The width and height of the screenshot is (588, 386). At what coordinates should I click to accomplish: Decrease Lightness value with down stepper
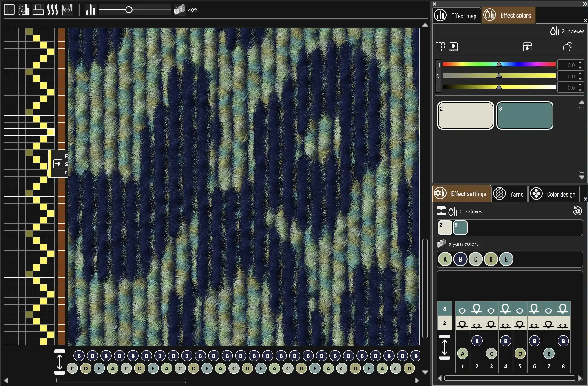[x=580, y=91]
